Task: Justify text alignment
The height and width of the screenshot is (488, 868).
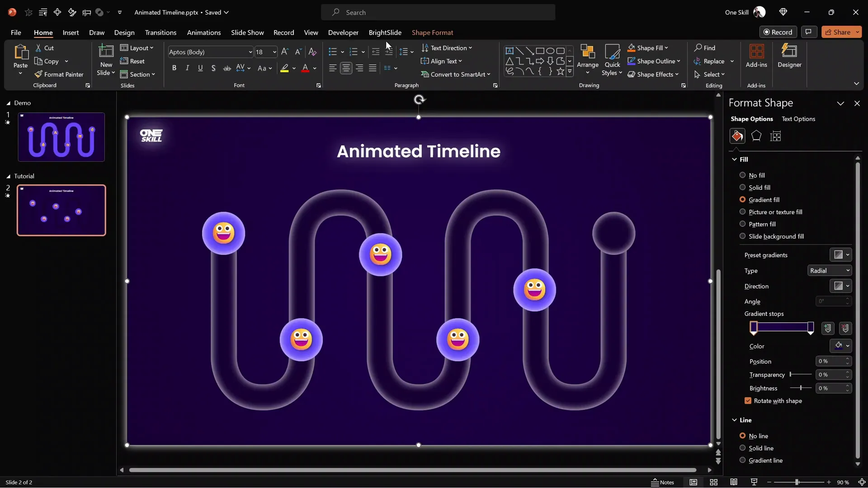Action: 373,68
